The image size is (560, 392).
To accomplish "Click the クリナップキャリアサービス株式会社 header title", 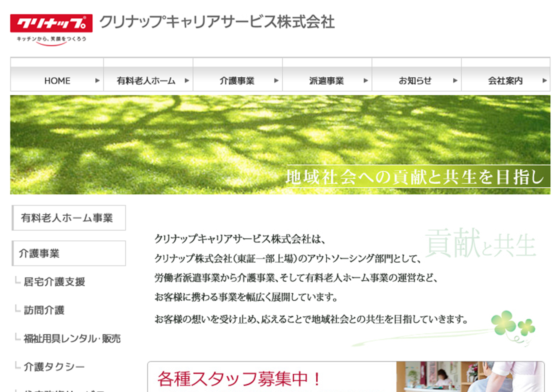I will (x=217, y=22).
